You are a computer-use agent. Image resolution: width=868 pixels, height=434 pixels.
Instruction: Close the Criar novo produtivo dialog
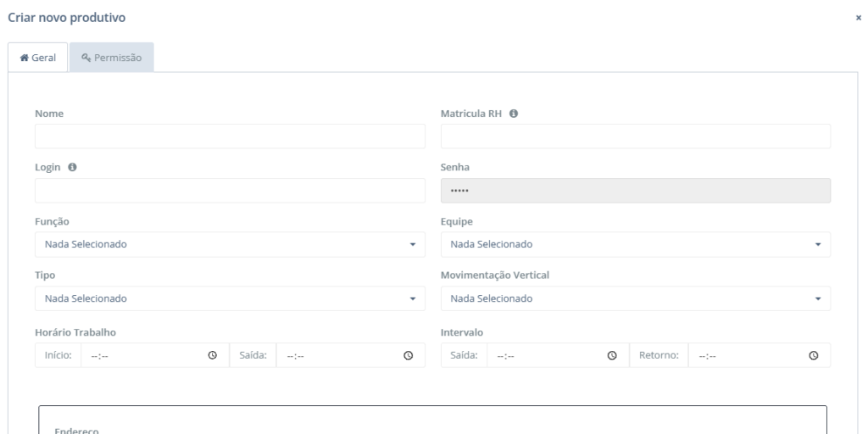(x=859, y=17)
